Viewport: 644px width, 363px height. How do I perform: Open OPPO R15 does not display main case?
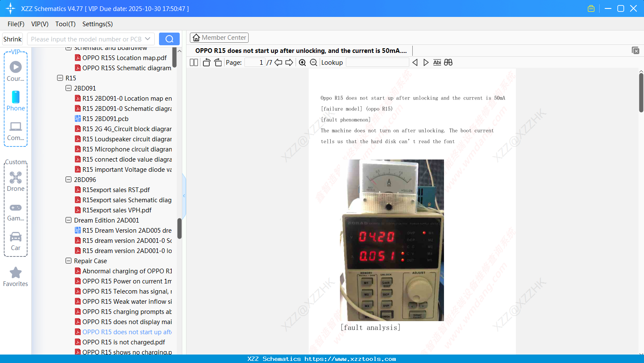pyautogui.click(x=123, y=322)
